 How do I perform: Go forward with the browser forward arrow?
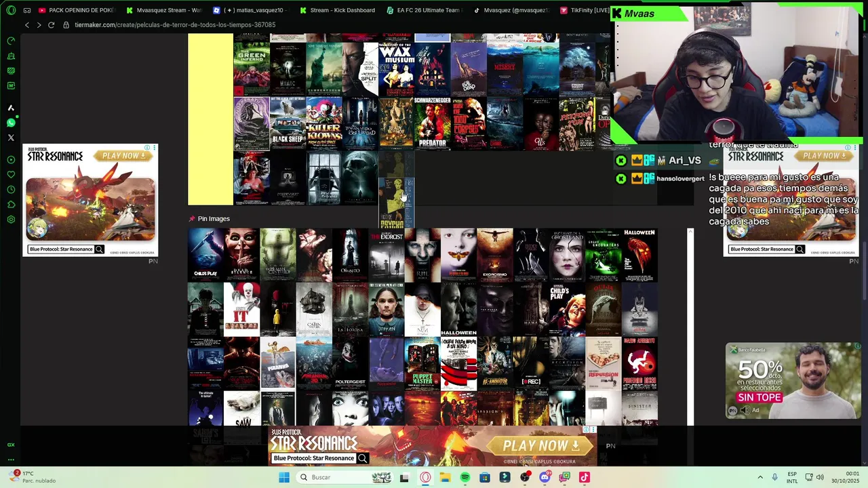(39, 25)
